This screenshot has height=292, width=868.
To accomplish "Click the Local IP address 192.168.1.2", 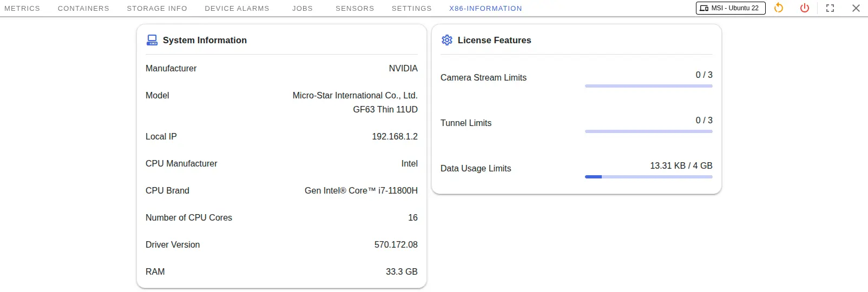I will tap(394, 136).
